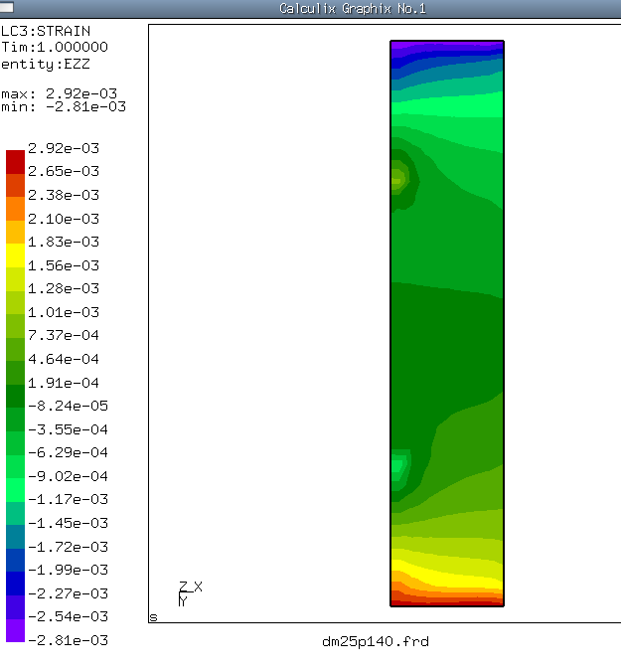The height and width of the screenshot is (672, 621).
Task: Click the legend value 1.56e-03
Action: coord(64,265)
